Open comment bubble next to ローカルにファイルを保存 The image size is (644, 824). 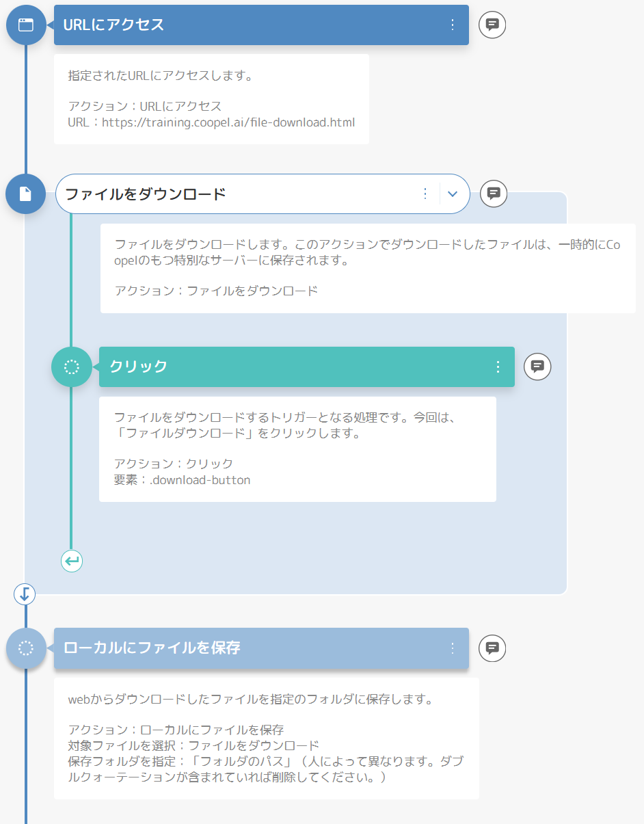tap(492, 648)
